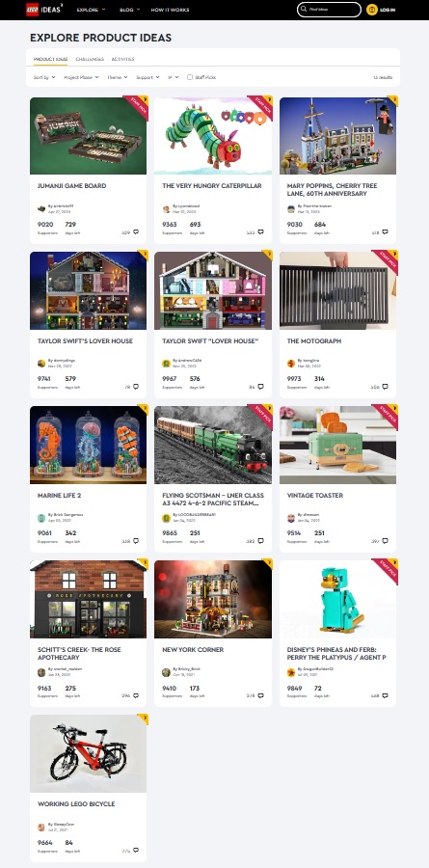Switch to the Activities tab
The width and height of the screenshot is (429, 868).
[122, 59]
